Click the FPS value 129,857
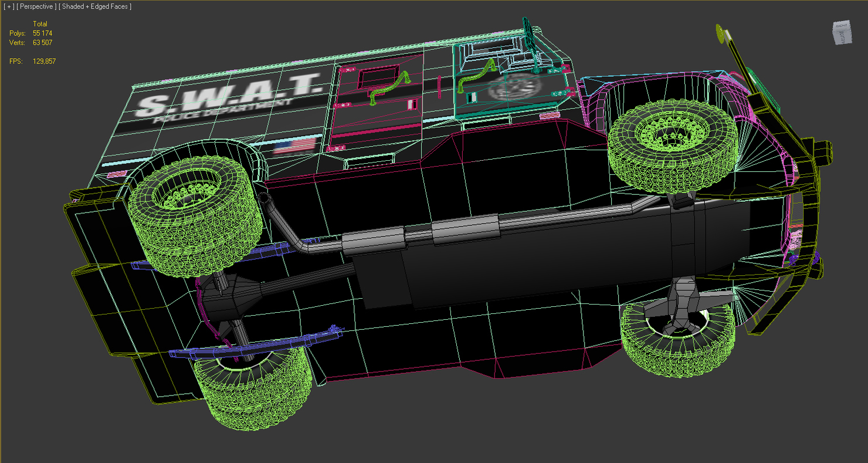 (x=44, y=62)
